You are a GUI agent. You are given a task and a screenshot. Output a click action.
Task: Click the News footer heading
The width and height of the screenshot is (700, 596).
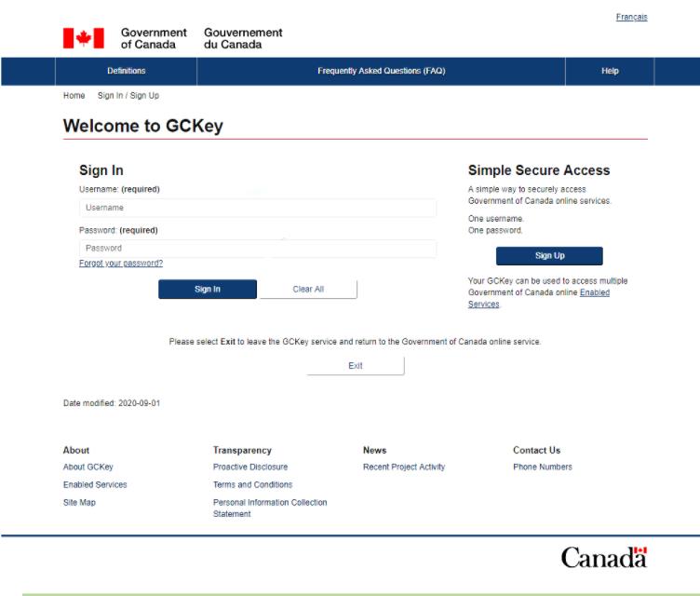(x=374, y=451)
